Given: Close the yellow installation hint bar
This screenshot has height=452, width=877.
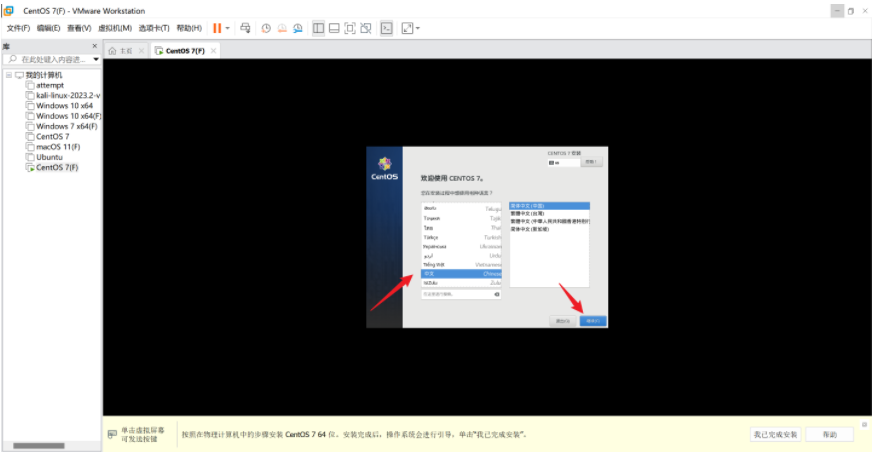Looking at the screenshot, I should [x=865, y=425].
